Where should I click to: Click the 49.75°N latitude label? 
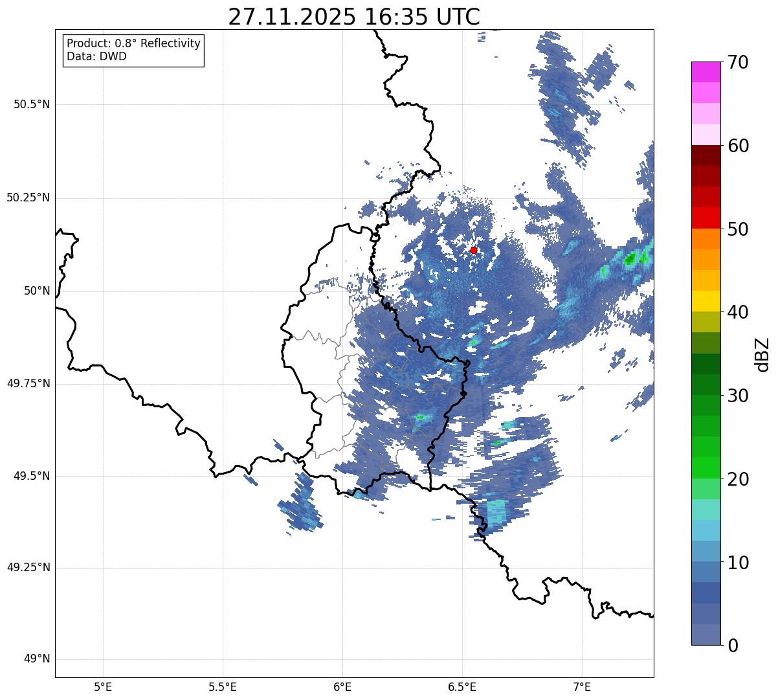pyautogui.click(x=28, y=383)
